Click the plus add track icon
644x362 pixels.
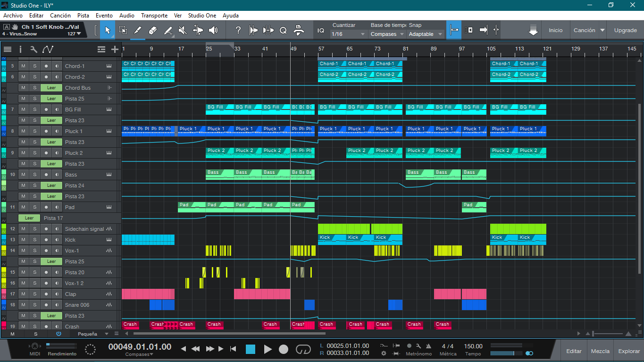pyautogui.click(x=115, y=49)
